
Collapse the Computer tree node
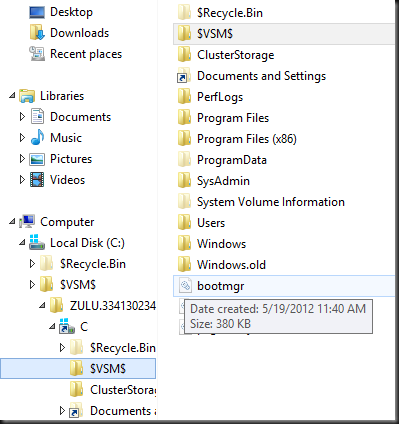point(13,222)
